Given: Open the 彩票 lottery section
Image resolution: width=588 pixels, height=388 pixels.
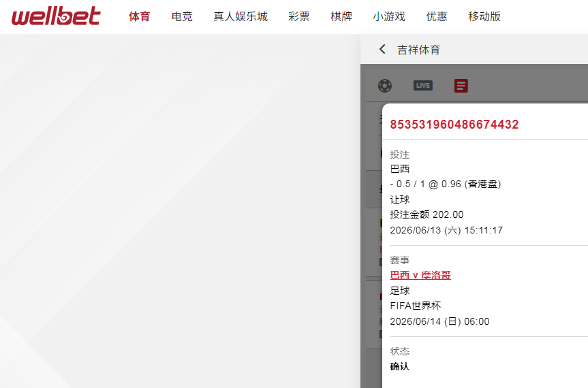Looking at the screenshot, I should click(299, 16).
